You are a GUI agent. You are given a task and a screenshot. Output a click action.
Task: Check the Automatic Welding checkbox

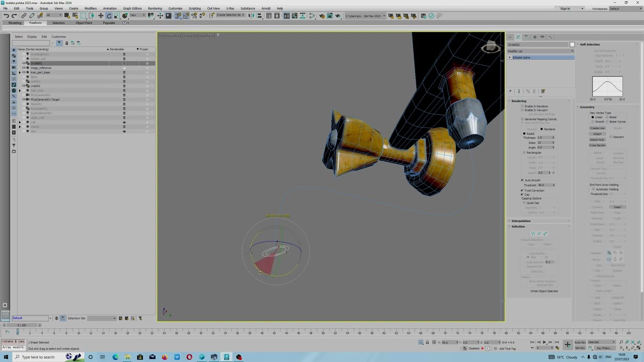(x=593, y=190)
